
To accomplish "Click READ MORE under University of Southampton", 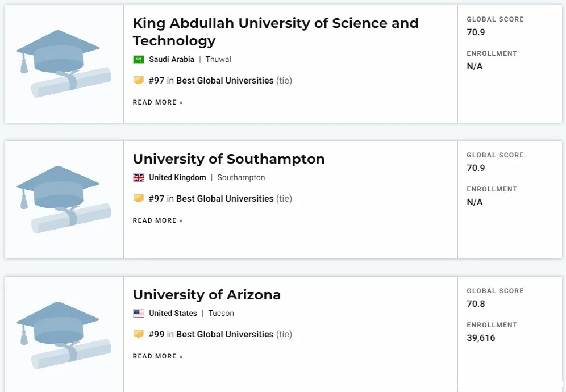I will tap(158, 220).
